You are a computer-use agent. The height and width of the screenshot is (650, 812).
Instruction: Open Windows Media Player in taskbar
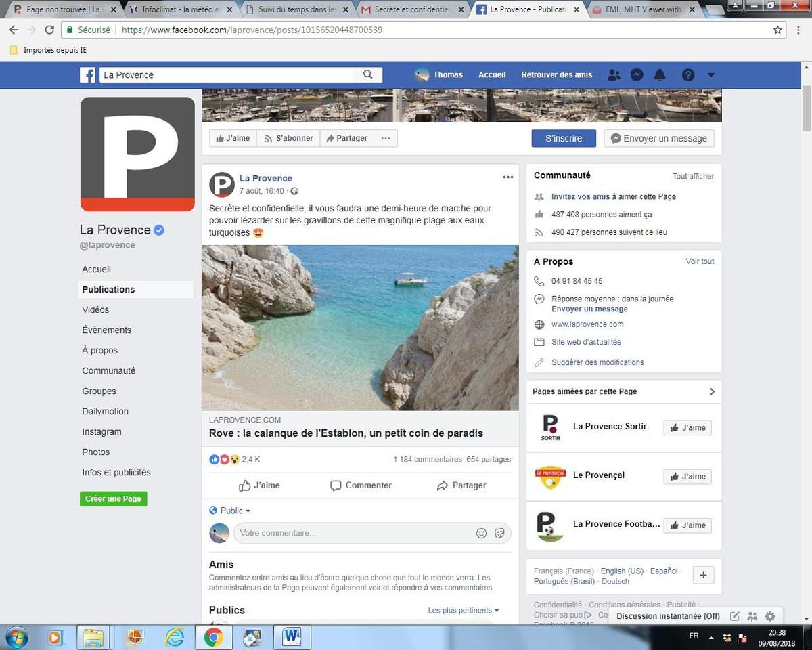tap(55, 637)
